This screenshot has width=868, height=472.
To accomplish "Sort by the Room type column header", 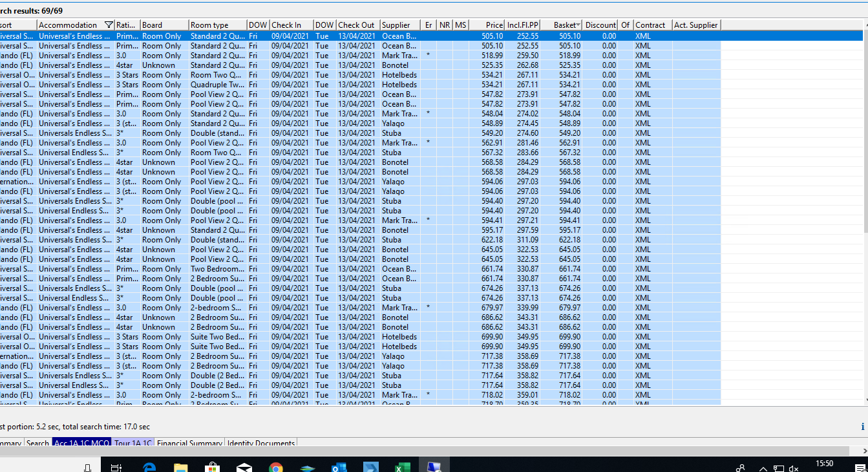I will pyautogui.click(x=218, y=25).
